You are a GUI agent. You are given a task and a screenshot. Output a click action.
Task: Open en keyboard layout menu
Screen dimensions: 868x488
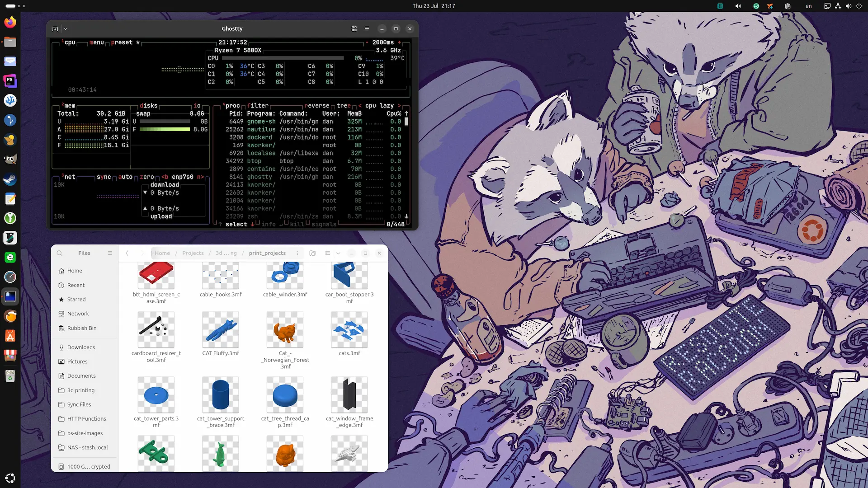click(x=809, y=6)
